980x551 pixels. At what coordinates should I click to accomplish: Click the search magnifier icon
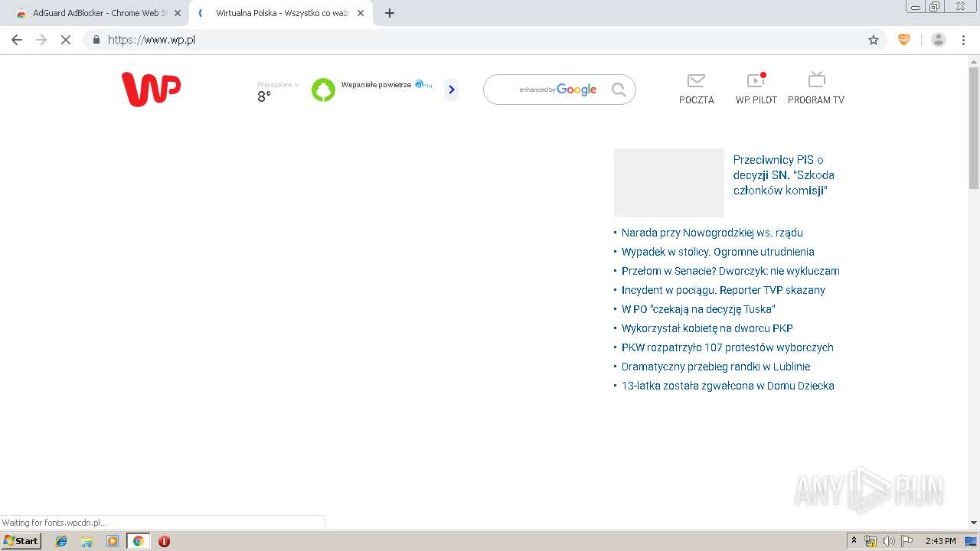pos(619,90)
